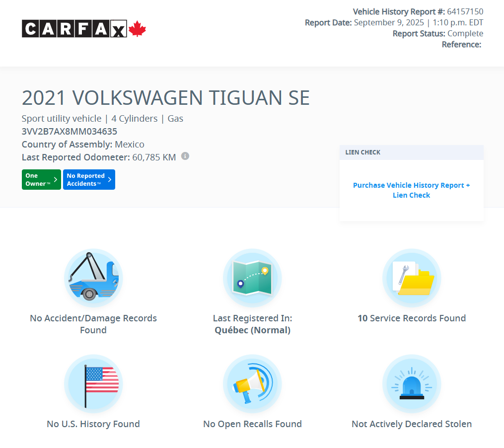Viewport: 504px width, 448px height.
Task: Click the No Open Recalls Found label
Action: click(x=252, y=424)
